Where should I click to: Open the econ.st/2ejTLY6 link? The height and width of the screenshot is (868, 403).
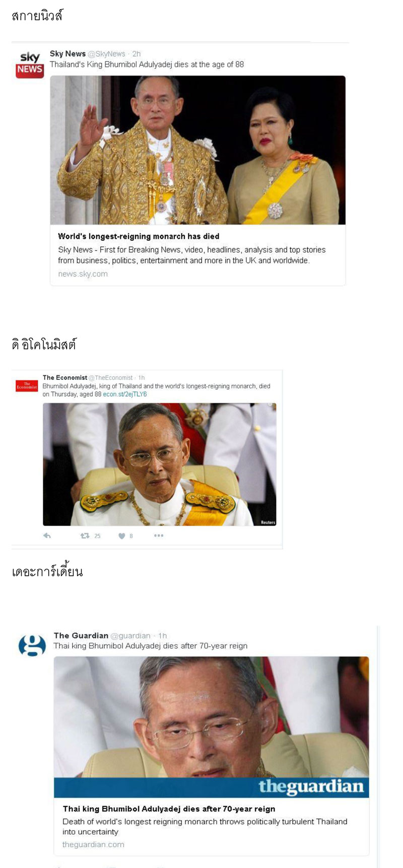[x=125, y=394]
